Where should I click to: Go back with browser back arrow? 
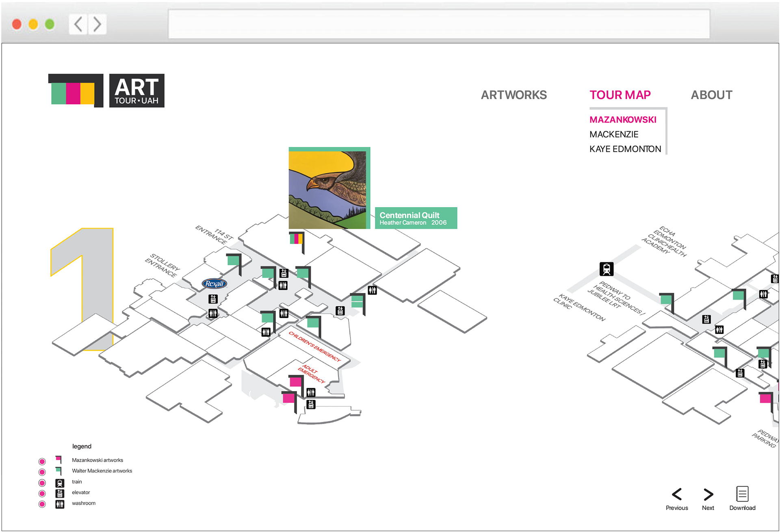(x=78, y=24)
